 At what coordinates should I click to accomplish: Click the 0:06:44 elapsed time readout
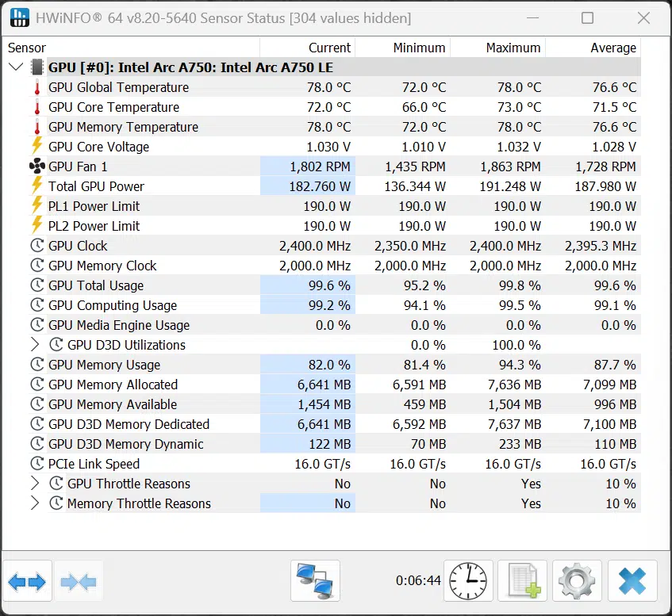(418, 580)
